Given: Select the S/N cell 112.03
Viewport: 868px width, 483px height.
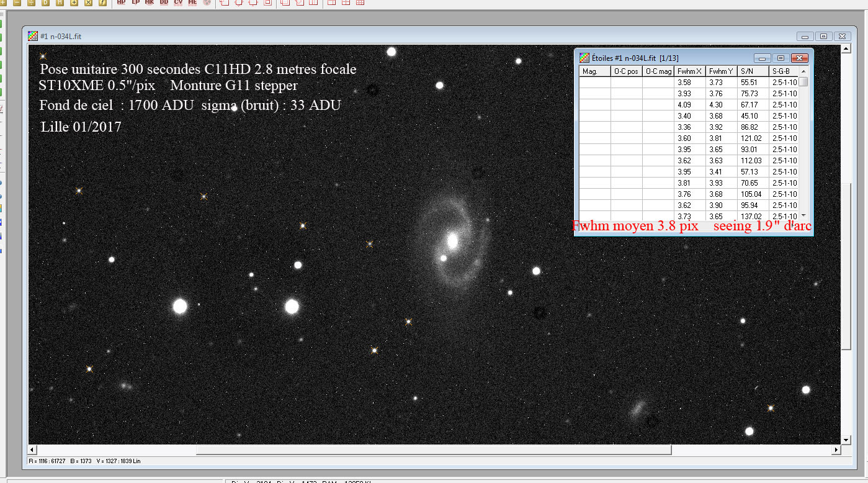Looking at the screenshot, I should [x=754, y=161].
